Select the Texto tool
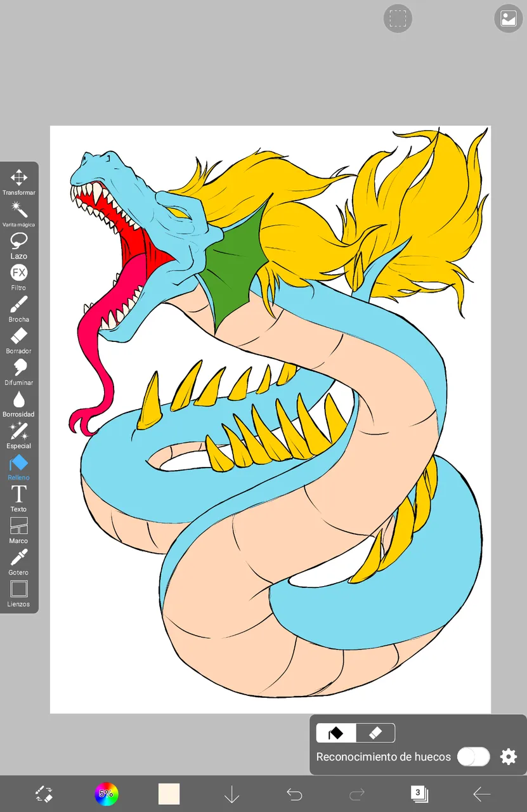The width and height of the screenshot is (527, 812). coord(18,499)
